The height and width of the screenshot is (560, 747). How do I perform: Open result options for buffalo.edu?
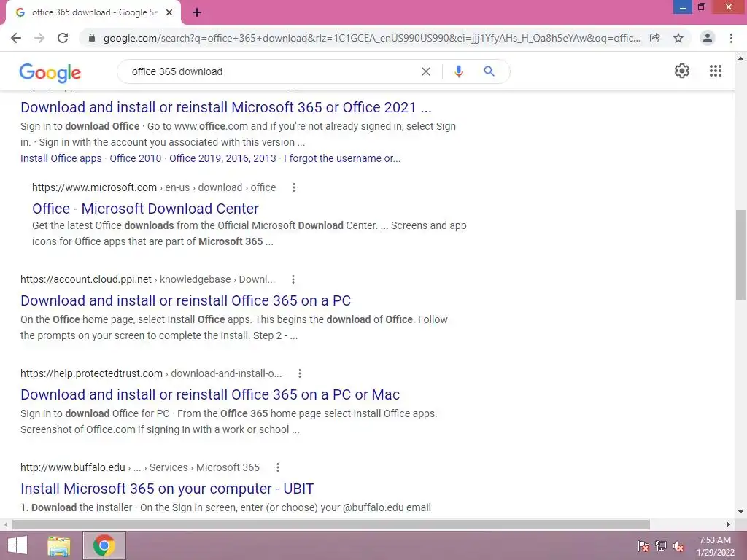(x=278, y=467)
